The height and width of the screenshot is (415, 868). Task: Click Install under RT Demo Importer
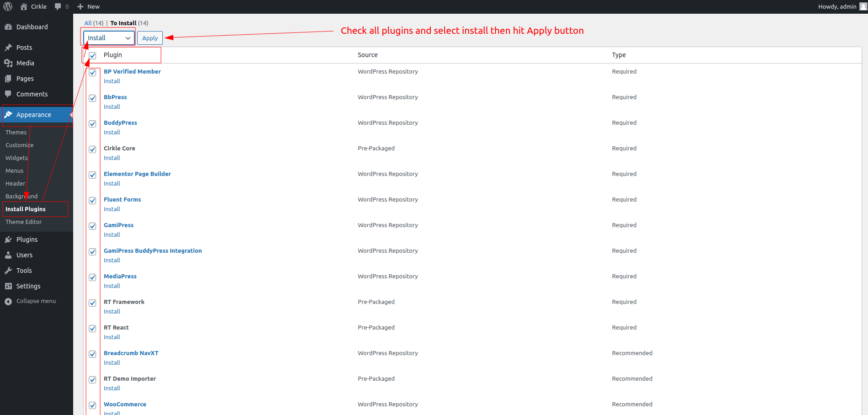click(x=112, y=388)
